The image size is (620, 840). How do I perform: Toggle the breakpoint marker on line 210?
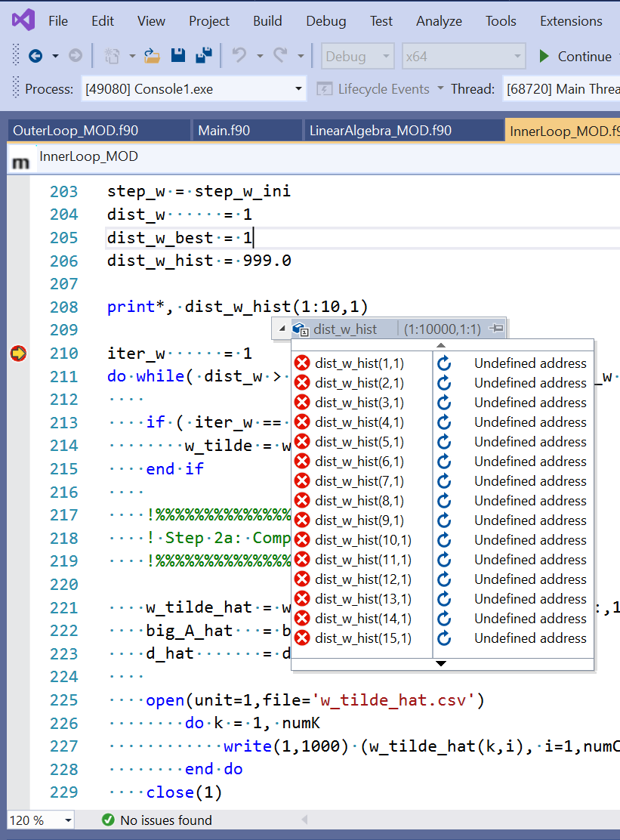(x=18, y=354)
